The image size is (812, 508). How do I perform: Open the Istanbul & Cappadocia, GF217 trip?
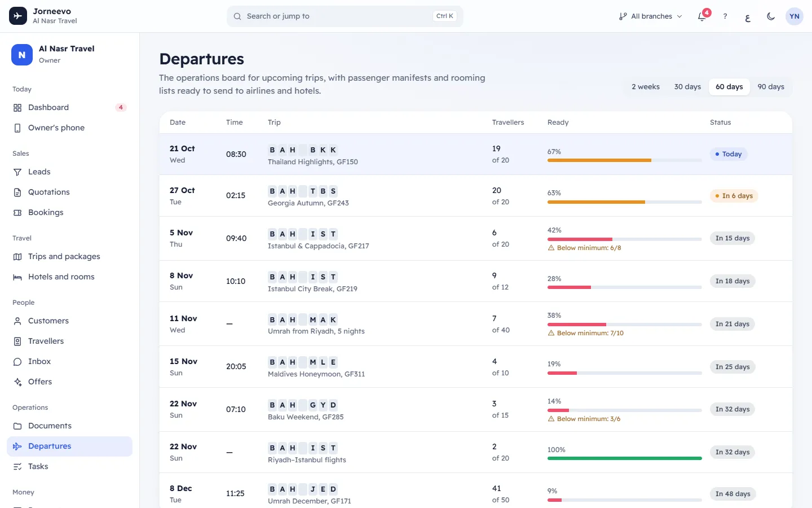[x=319, y=246]
